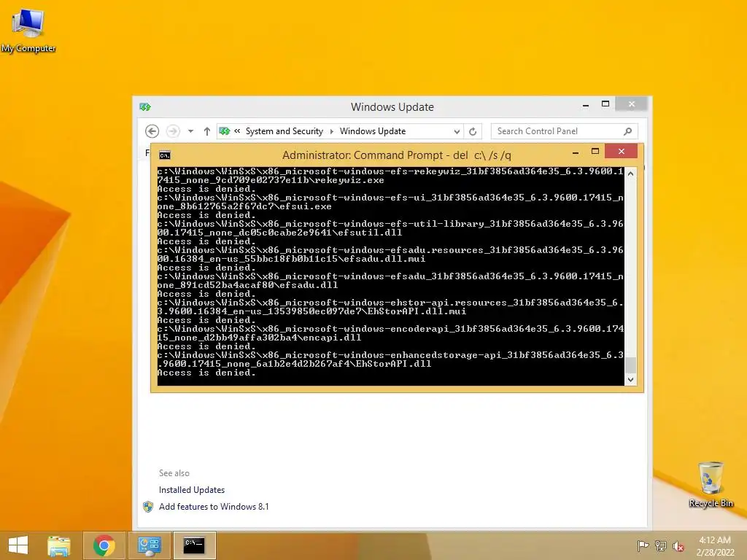Click Windows Update title bar icon

145,106
